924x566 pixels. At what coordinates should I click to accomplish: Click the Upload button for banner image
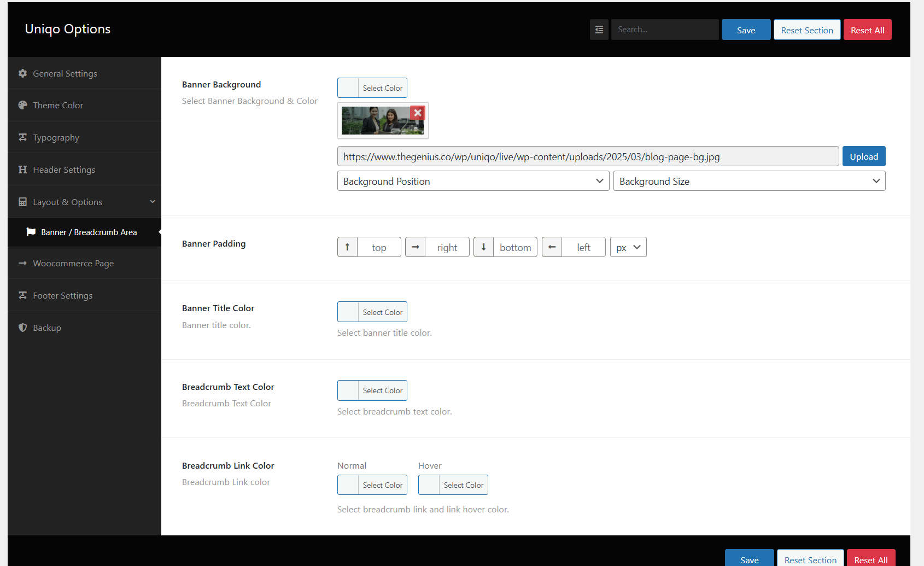[863, 156]
